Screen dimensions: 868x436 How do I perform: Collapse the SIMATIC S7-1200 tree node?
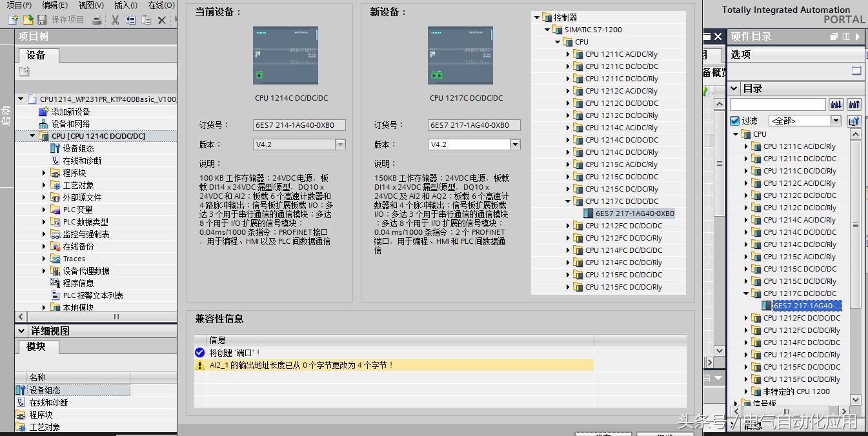[547, 29]
